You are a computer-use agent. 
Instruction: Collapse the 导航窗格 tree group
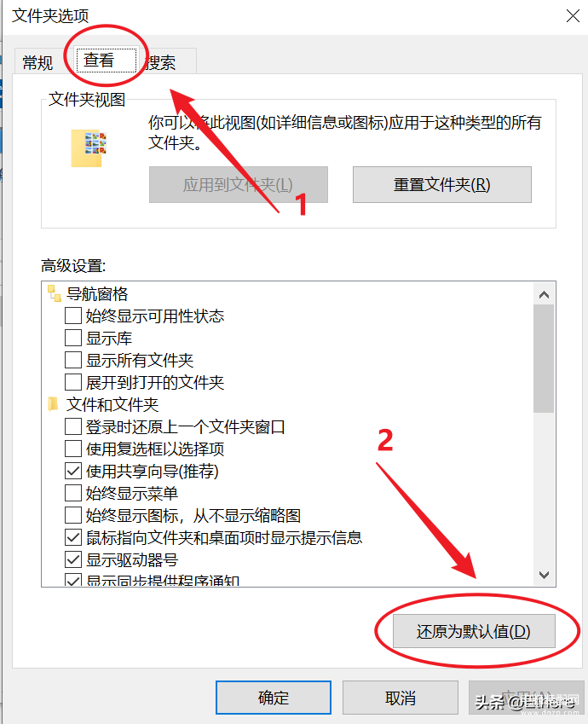point(97,293)
